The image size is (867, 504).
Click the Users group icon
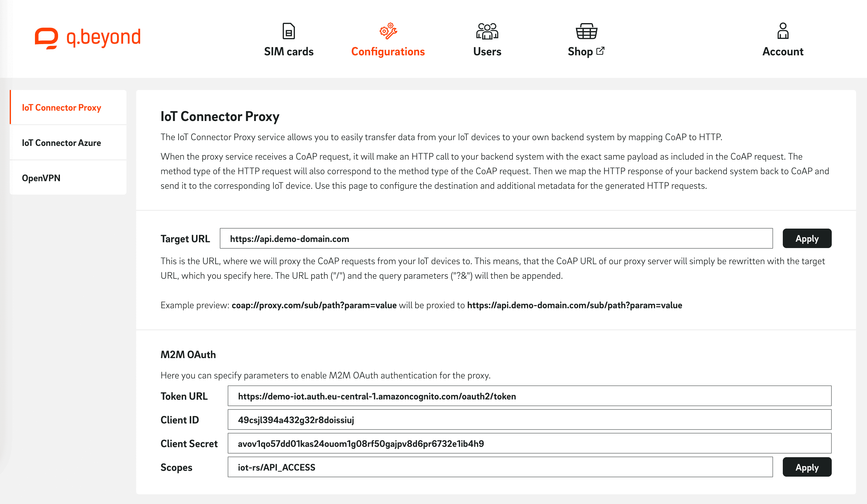(x=487, y=31)
